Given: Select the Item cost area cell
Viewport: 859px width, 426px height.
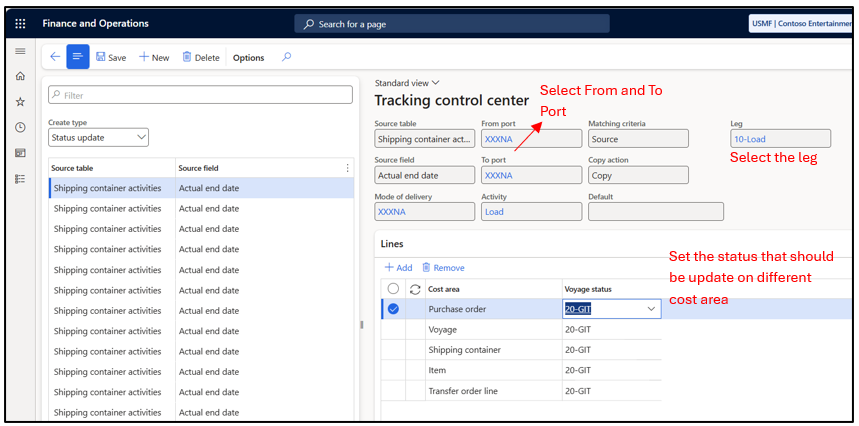Looking at the screenshot, I should (494, 370).
